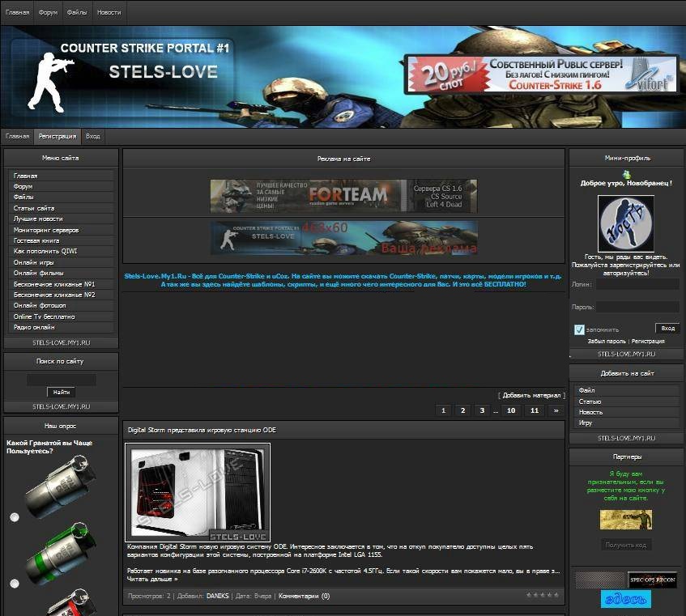Open "Форум" in the top navigation bar

[x=48, y=12]
